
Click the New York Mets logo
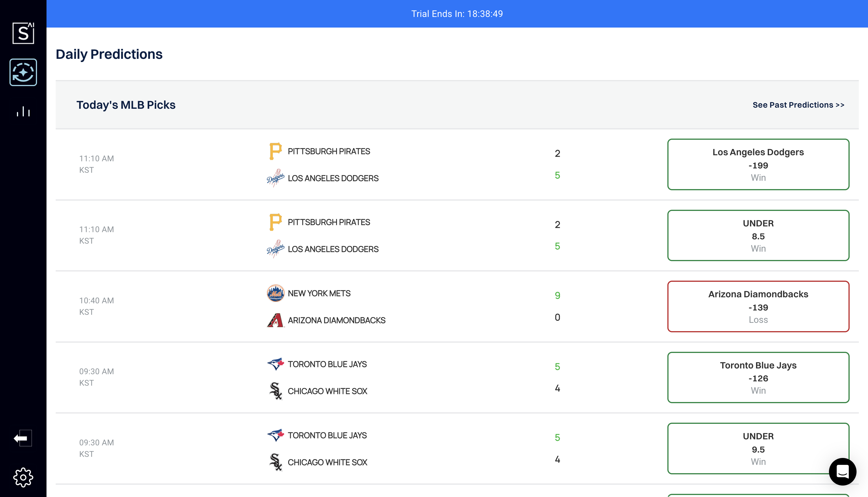pos(275,293)
